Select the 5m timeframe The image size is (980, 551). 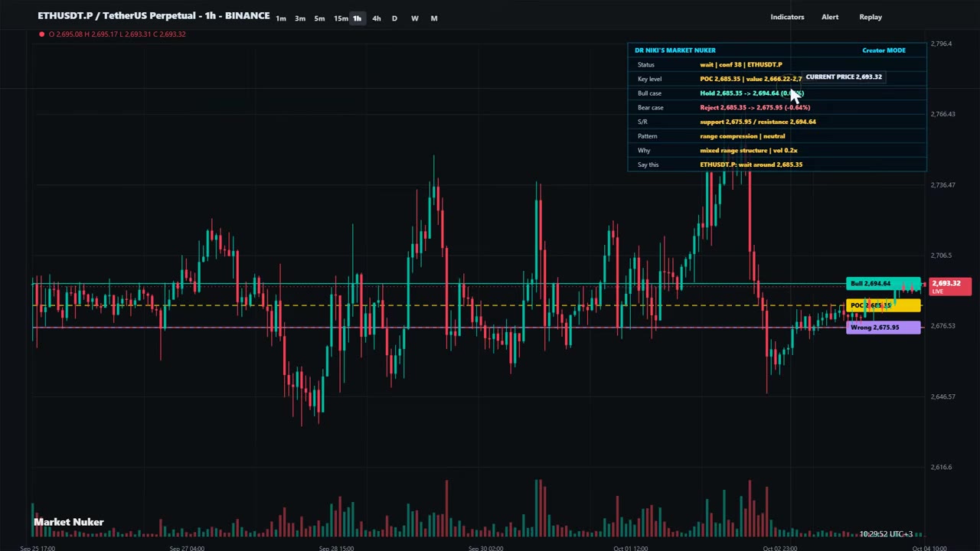[319, 18]
